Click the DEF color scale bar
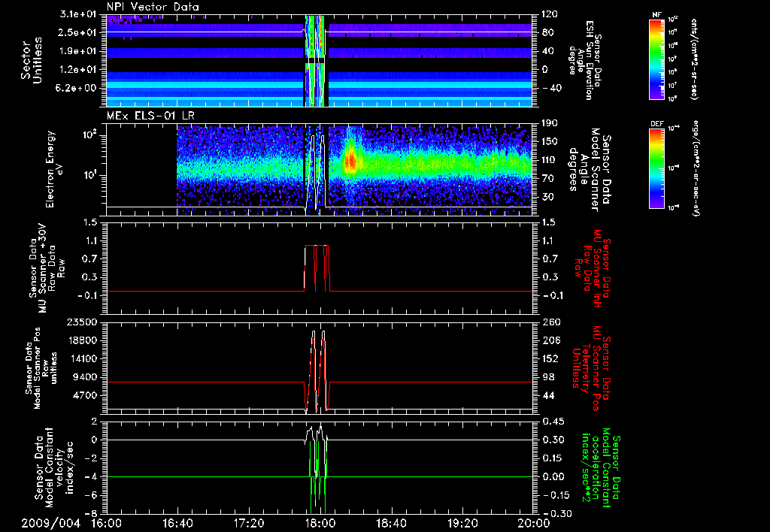 tap(656, 168)
